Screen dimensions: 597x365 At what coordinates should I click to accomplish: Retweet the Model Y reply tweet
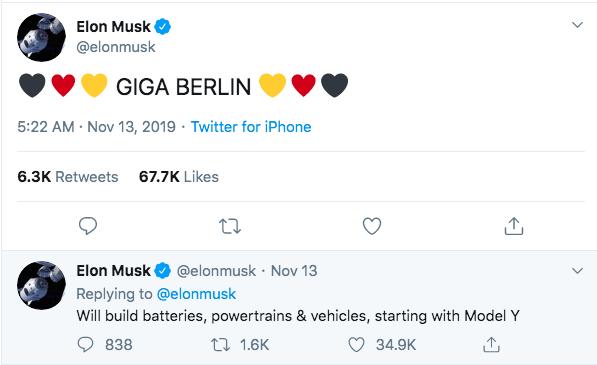[x=220, y=345]
